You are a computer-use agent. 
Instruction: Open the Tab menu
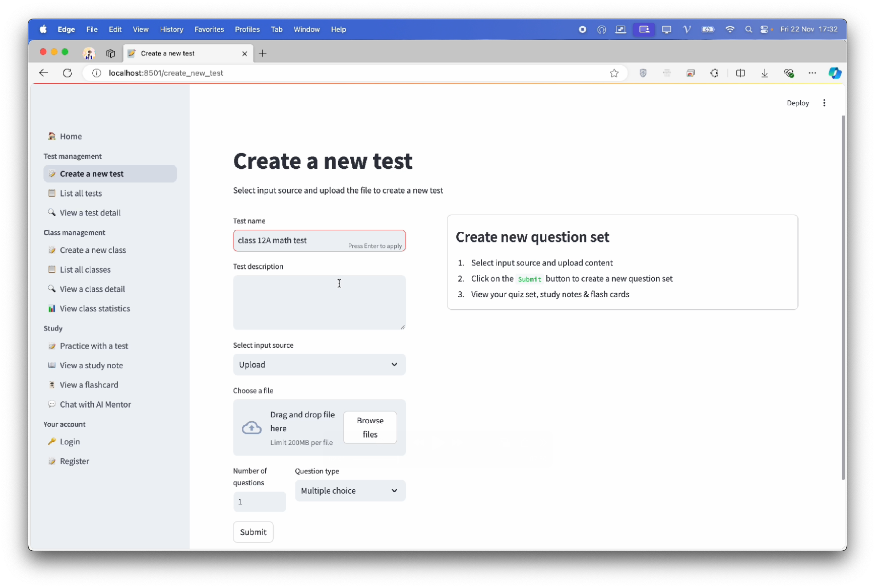(276, 29)
